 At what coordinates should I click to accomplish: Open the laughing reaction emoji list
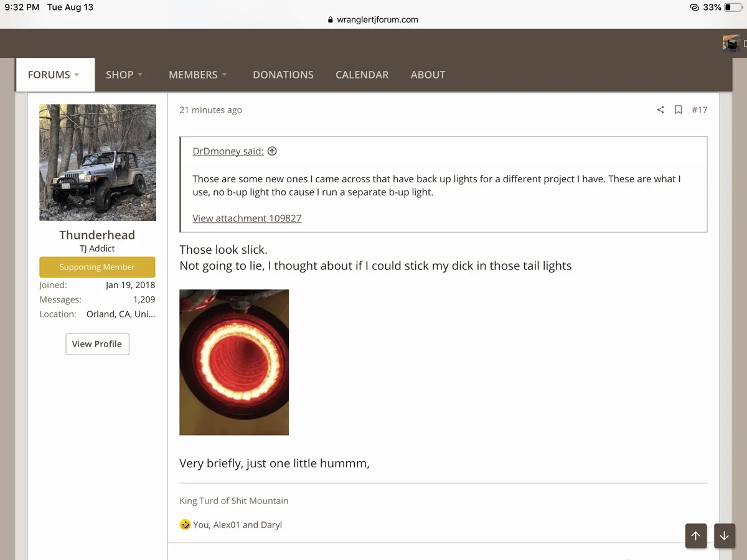(185, 525)
